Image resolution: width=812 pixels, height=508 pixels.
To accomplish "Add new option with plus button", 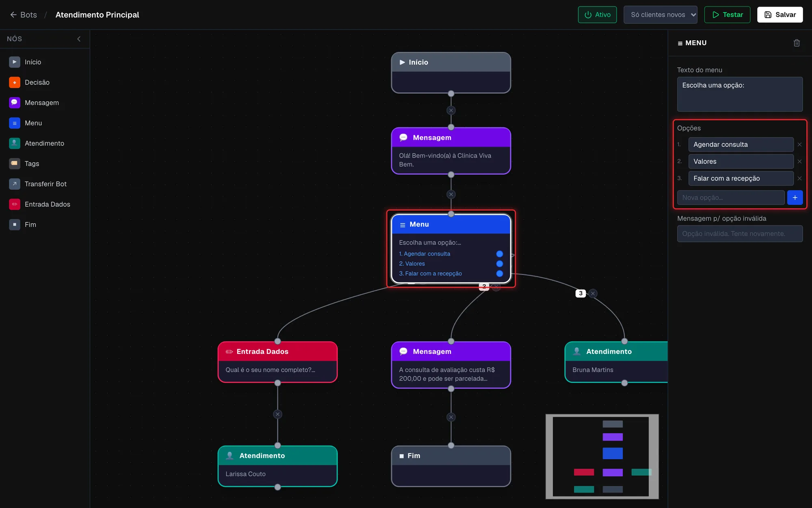I will (x=795, y=198).
